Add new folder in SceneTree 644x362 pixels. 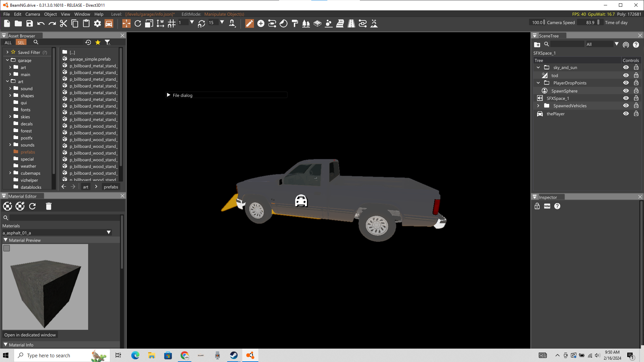(x=537, y=45)
